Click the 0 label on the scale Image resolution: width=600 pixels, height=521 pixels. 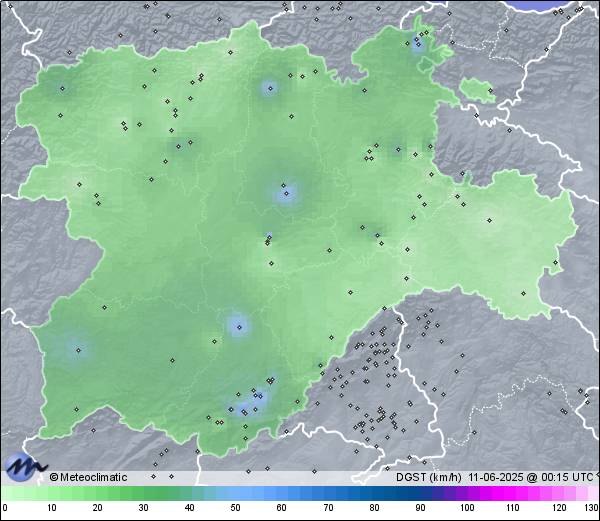(x=5, y=508)
